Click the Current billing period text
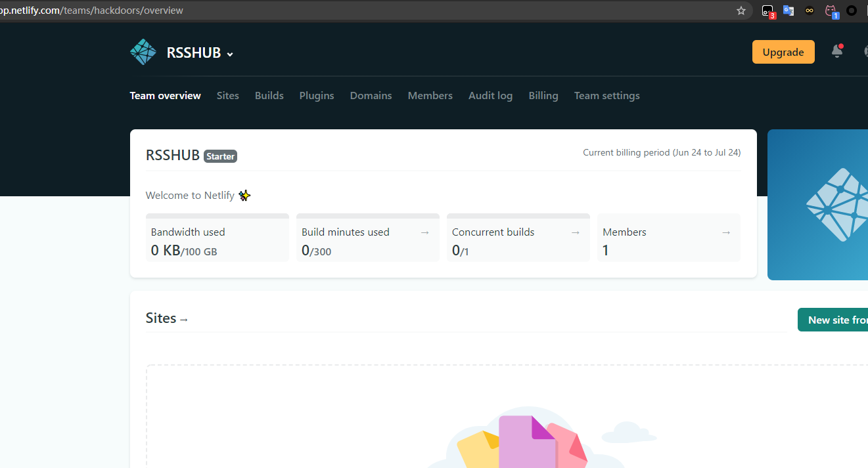This screenshot has height=468, width=868. click(662, 152)
